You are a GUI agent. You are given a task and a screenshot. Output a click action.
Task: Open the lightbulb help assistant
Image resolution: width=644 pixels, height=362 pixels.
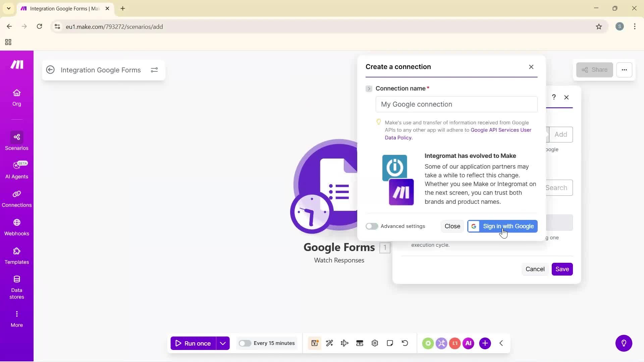(x=624, y=343)
